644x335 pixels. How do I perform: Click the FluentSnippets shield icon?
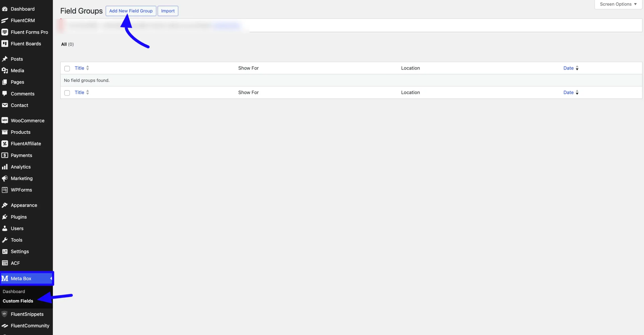click(5, 314)
